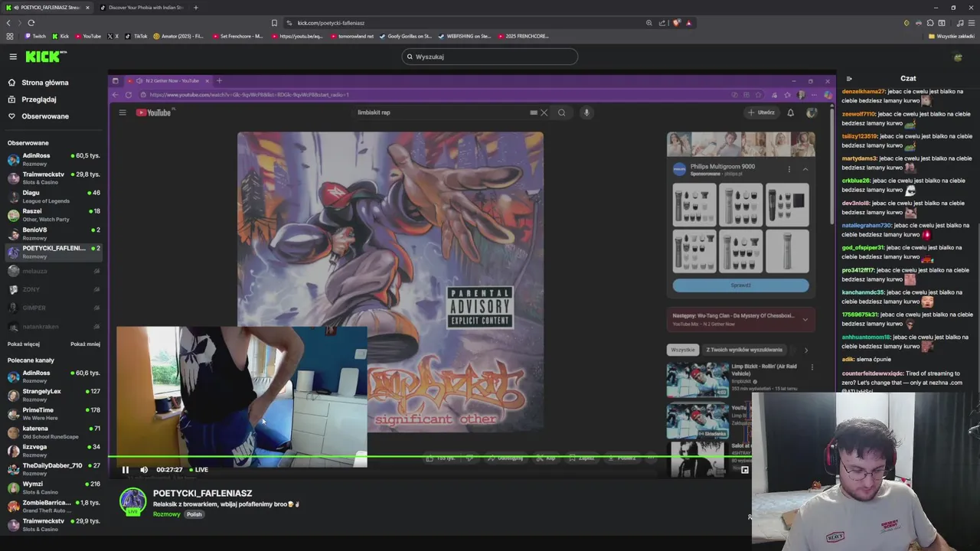Toggle mini player in Kick stream
Viewport: 980px width, 551px height.
(x=744, y=470)
